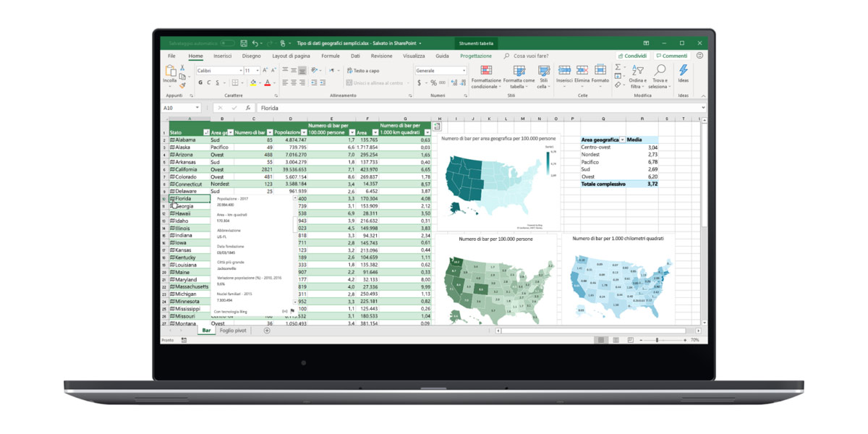Switch to the Revisione ribbon tab
The height and width of the screenshot is (434, 868).
point(382,56)
